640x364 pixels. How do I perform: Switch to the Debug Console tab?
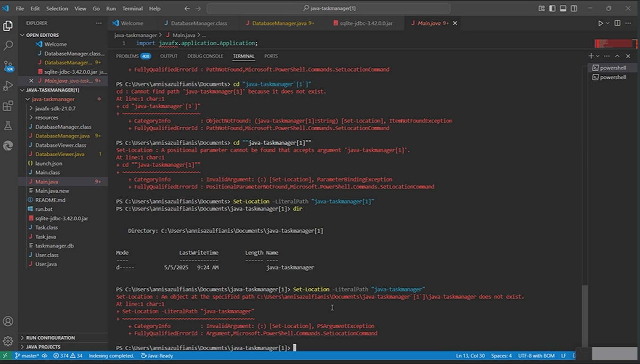pyautogui.click(x=205, y=56)
